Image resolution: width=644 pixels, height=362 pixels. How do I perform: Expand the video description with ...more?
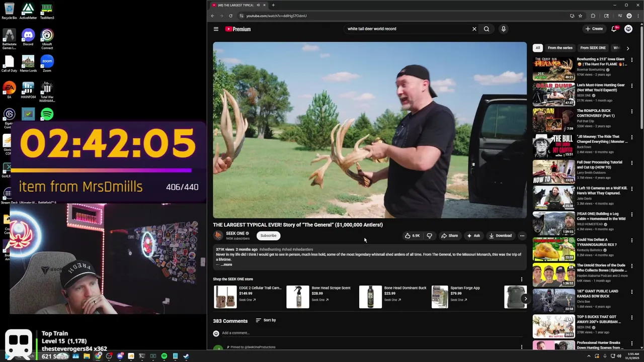click(226, 264)
